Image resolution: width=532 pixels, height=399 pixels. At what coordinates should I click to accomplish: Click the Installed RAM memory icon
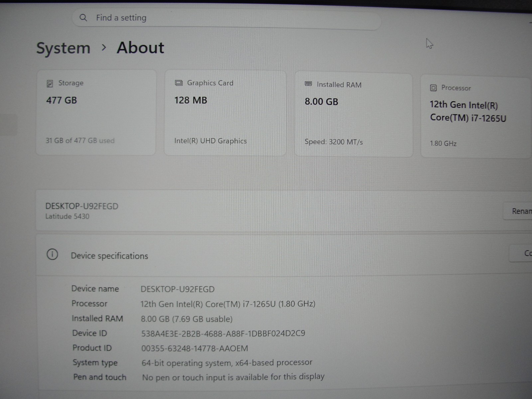point(308,84)
